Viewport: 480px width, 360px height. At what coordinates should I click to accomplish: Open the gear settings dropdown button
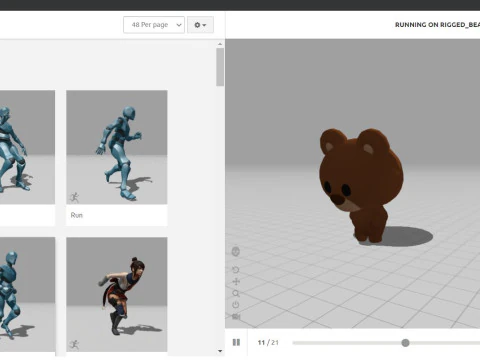click(200, 25)
